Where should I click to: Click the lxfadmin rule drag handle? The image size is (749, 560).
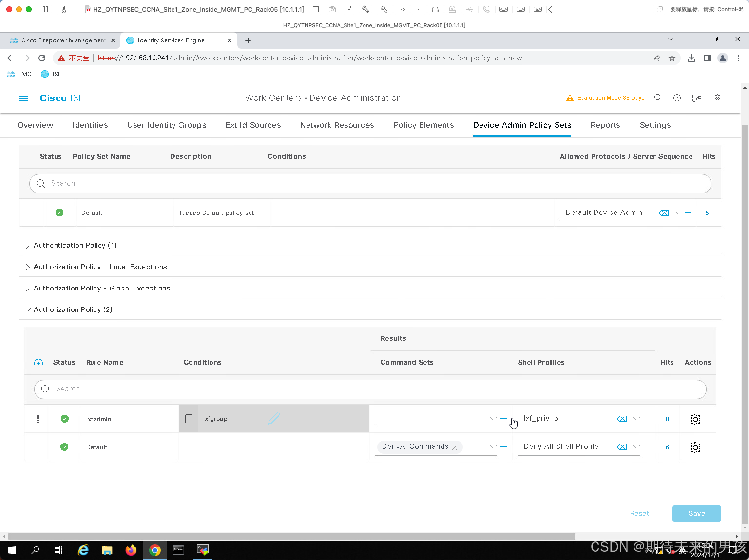(x=38, y=419)
